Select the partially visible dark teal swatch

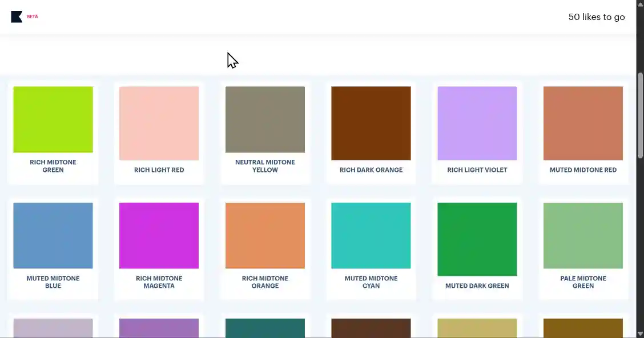[x=265, y=328]
